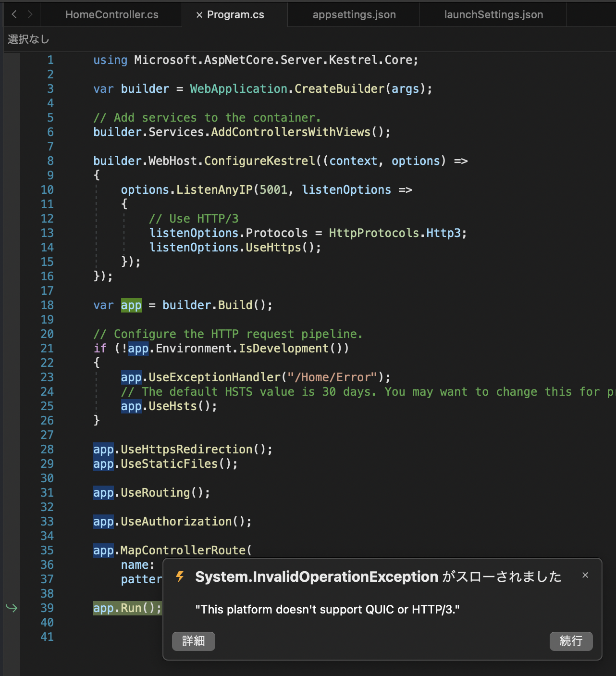The height and width of the screenshot is (676, 616).
Task: Click the highlighted app variable on line 18
Action: tap(131, 305)
